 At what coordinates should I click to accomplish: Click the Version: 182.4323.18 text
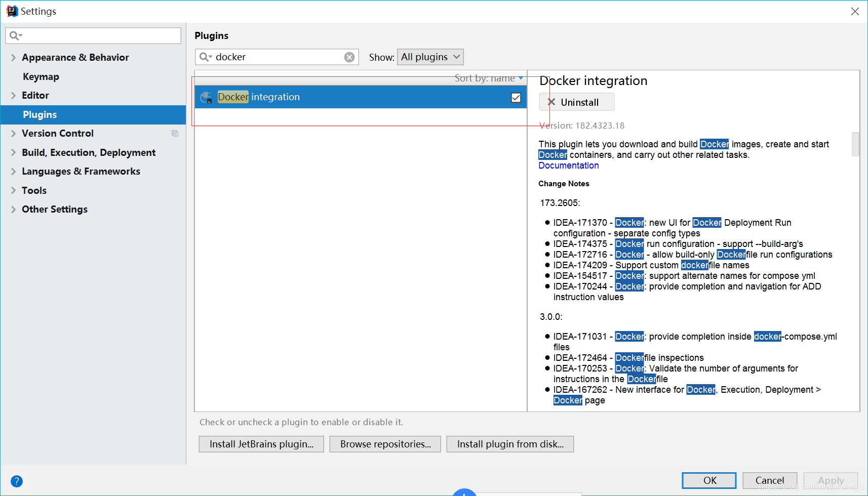(x=582, y=126)
